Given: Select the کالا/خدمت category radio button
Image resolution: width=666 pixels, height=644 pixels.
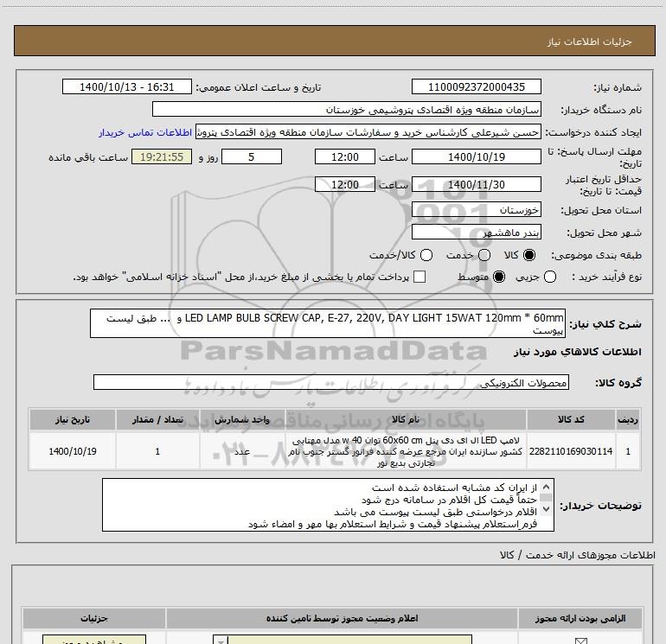Looking at the screenshot, I should 426,255.
